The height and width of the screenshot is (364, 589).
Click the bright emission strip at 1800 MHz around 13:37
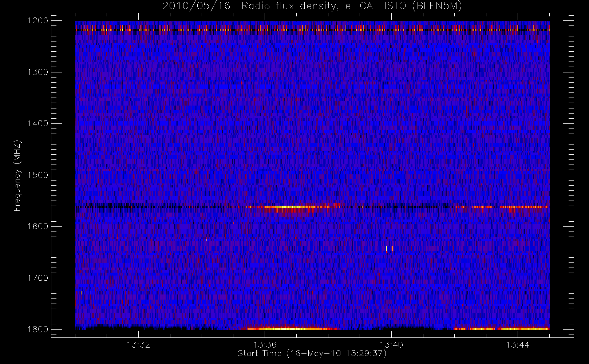tap(291, 329)
